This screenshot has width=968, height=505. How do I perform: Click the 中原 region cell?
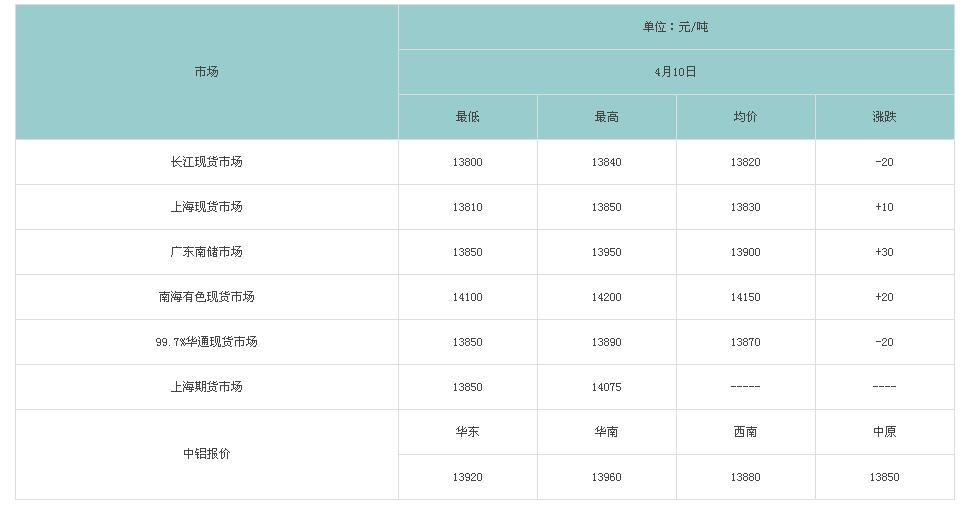(884, 432)
